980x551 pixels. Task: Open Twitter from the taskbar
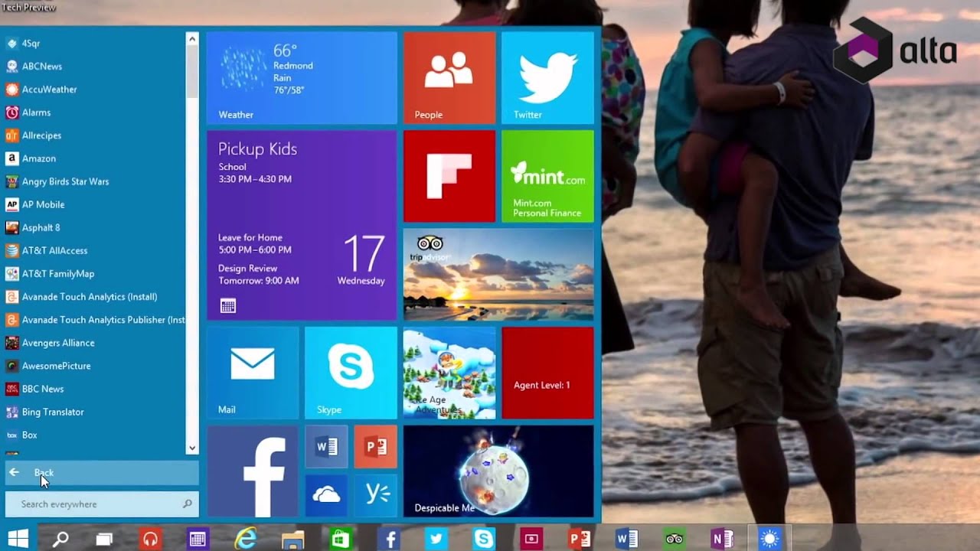[436, 539]
